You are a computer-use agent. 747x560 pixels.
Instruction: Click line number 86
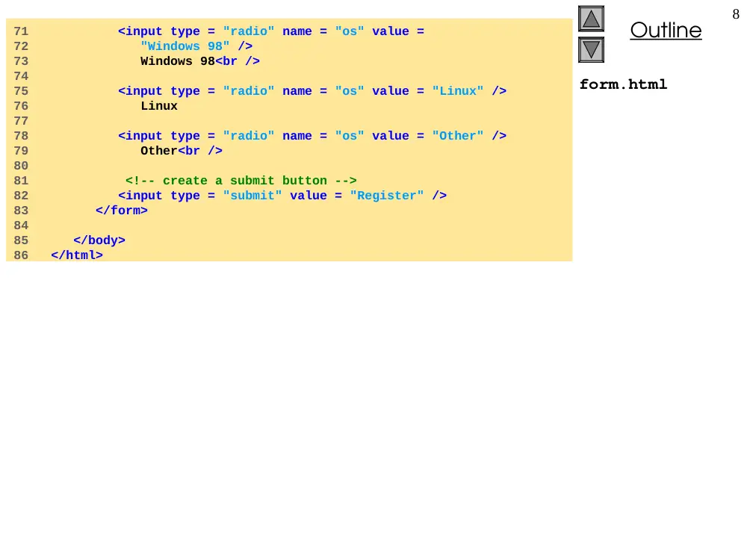pyautogui.click(x=21, y=255)
